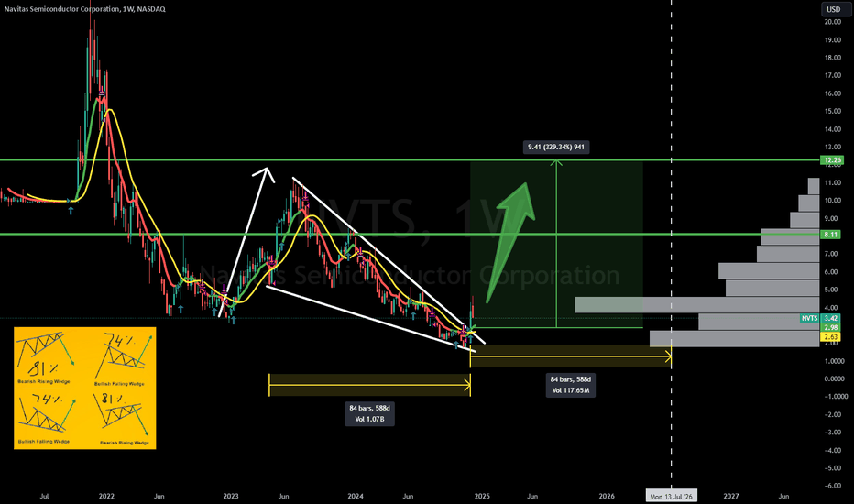This screenshot has height=504, width=854.
Task: Click the Mon 13 Jul '26 date label
Action: click(x=671, y=497)
